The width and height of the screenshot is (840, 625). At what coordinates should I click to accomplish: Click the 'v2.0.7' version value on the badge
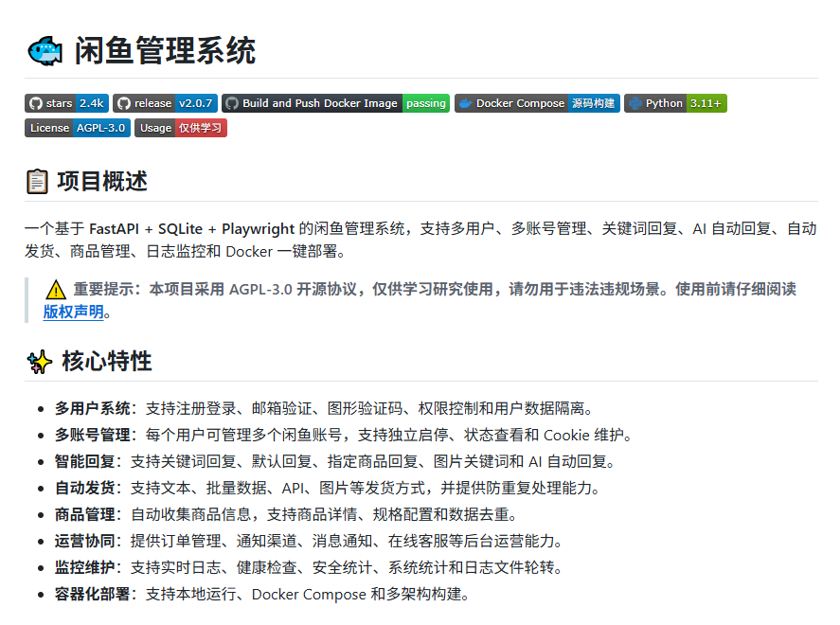(195, 103)
